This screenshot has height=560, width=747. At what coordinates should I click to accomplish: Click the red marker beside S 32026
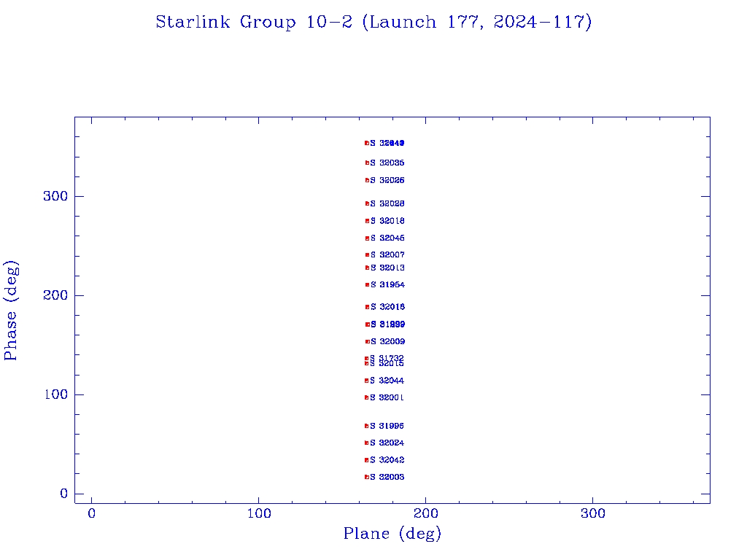pos(368,180)
